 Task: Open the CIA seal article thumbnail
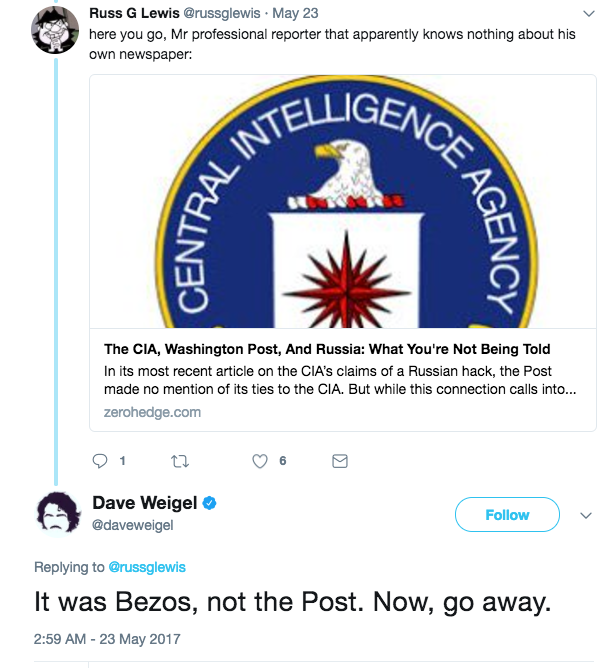click(x=343, y=202)
